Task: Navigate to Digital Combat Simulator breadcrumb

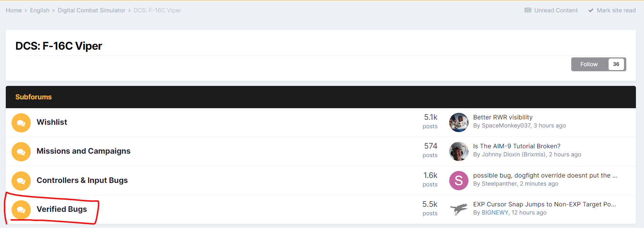Action: coord(92,10)
